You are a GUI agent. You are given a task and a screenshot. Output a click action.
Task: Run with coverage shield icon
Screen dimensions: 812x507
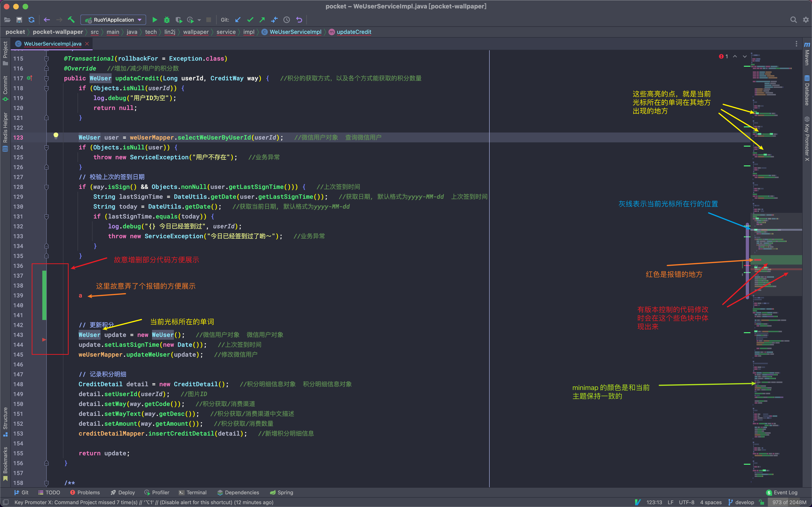[179, 20]
